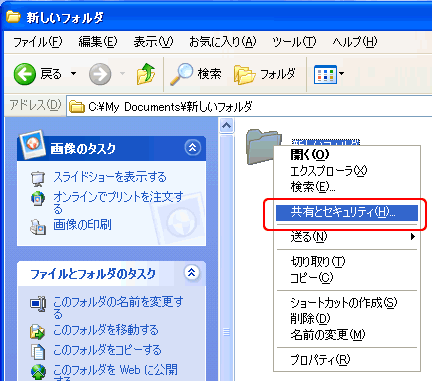Click このフォルダを Web に公開する link
This screenshot has height=381, width=432.
click(x=115, y=372)
